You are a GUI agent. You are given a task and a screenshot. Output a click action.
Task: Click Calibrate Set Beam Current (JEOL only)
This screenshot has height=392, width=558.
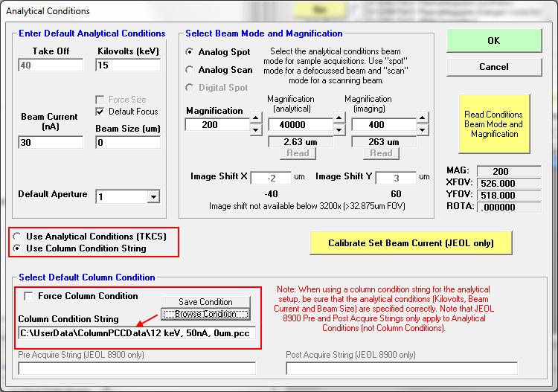click(x=411, y=243)
